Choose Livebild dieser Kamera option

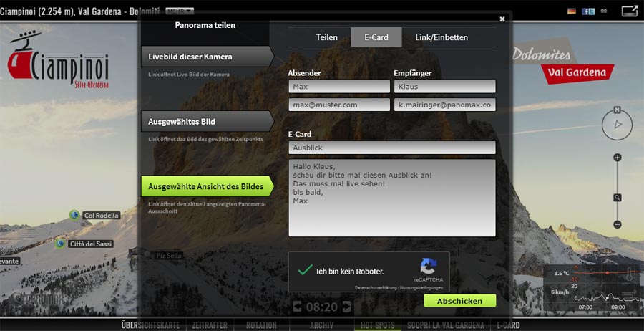(x=207, y=57)
